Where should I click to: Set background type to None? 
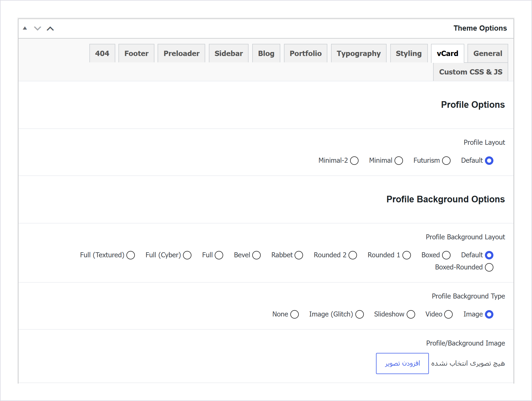click(295, 314)
